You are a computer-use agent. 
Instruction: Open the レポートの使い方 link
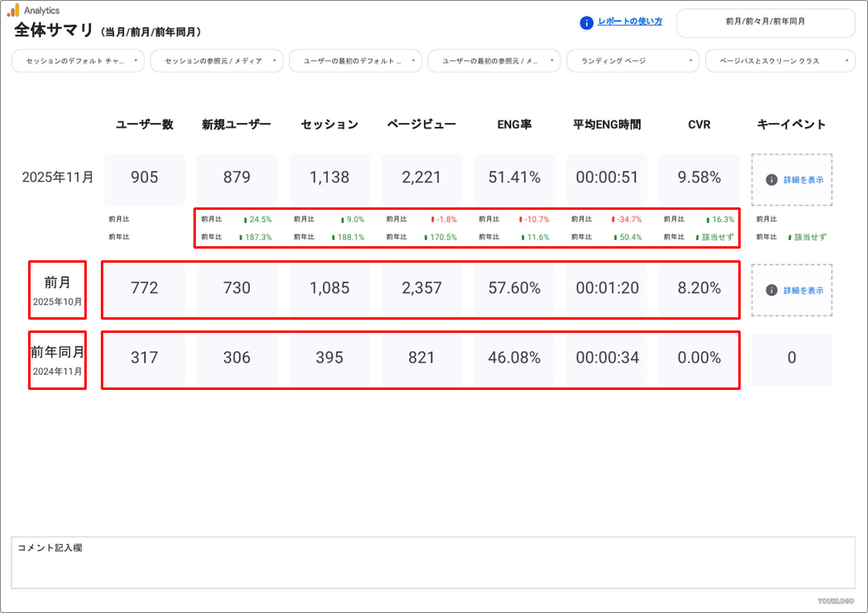tap(630, 21)
